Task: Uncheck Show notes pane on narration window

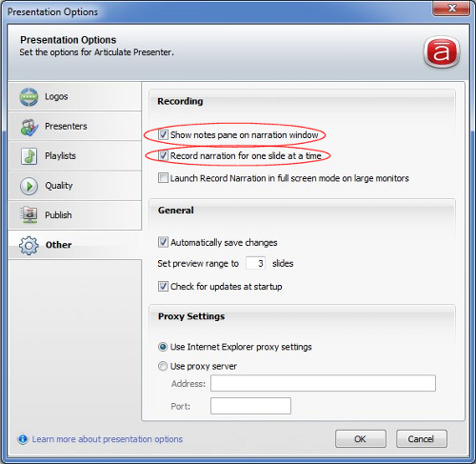Action: (x=163, y=134)
